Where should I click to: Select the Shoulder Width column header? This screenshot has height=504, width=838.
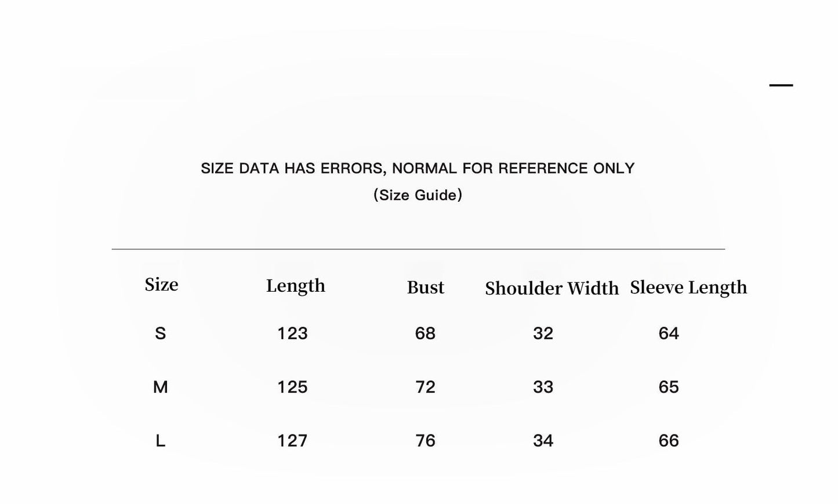pyautogui.click(x=552, y=288)
